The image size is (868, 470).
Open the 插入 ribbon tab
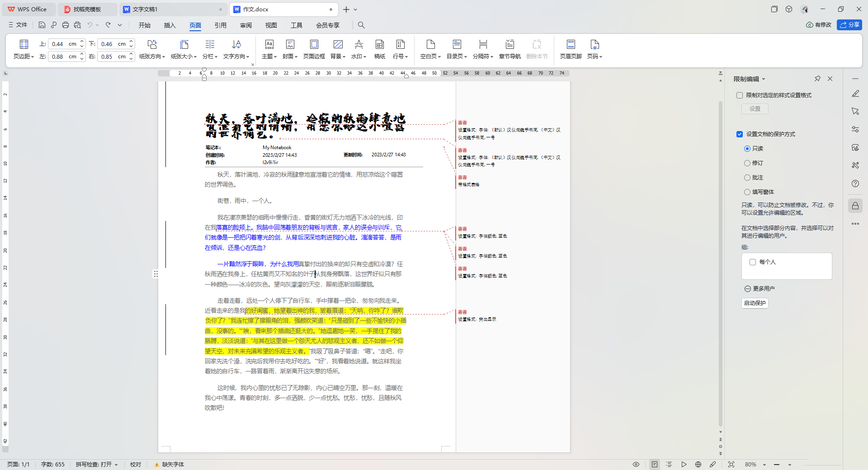[170, 25]
